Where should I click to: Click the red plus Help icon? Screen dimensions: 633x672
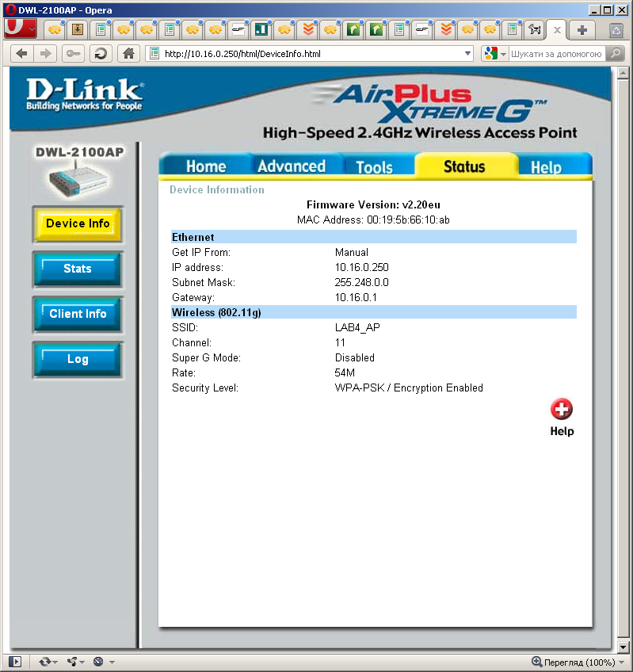(562, 409)
